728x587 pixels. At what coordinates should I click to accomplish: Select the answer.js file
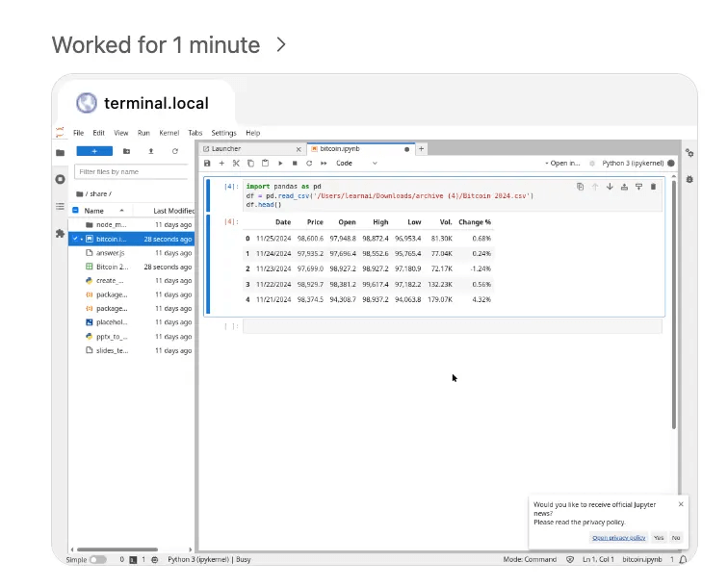click(x=131, y=253)
